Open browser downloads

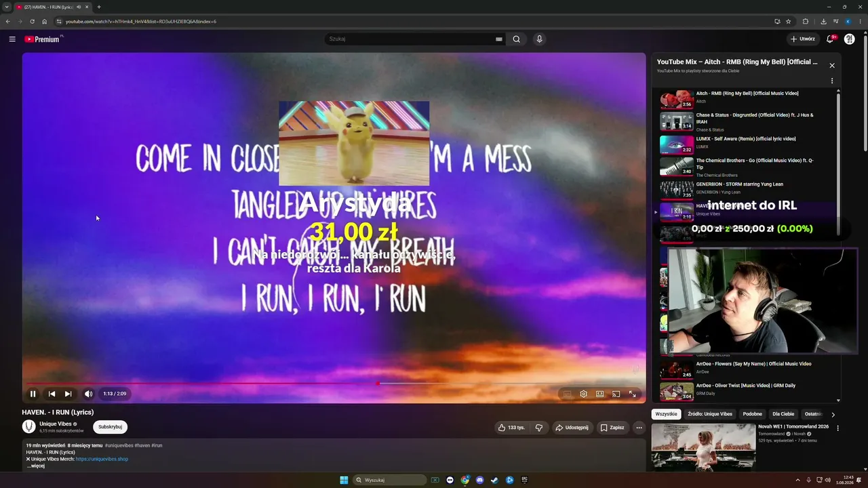823,22
